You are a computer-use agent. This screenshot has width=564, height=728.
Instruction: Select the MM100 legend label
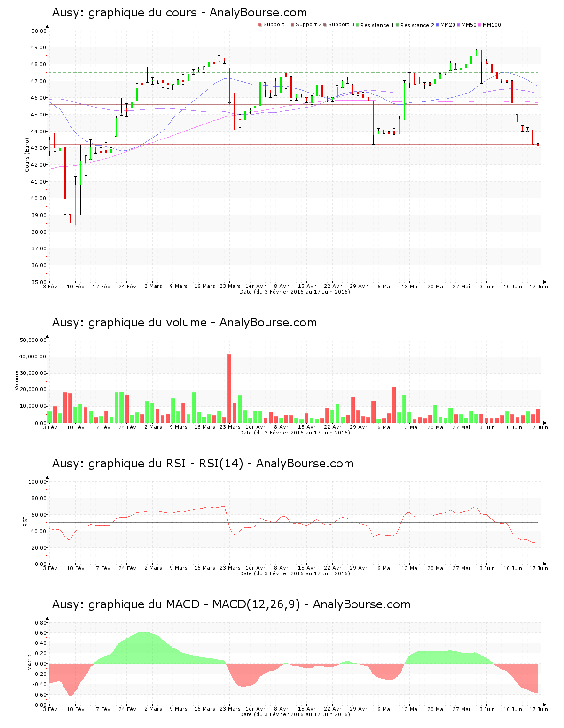[492, 25]
